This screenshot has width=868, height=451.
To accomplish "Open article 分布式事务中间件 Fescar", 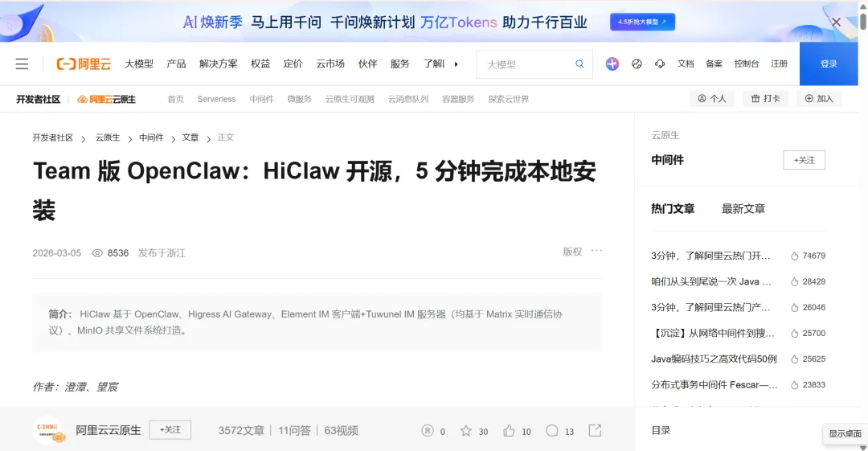I will 714,384.
